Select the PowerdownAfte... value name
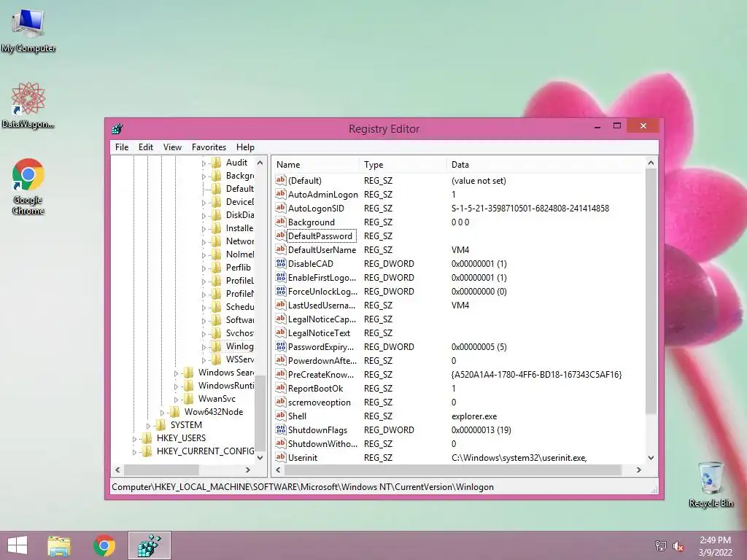This screenshot has height=560, width=747. (x=322, y=360)
